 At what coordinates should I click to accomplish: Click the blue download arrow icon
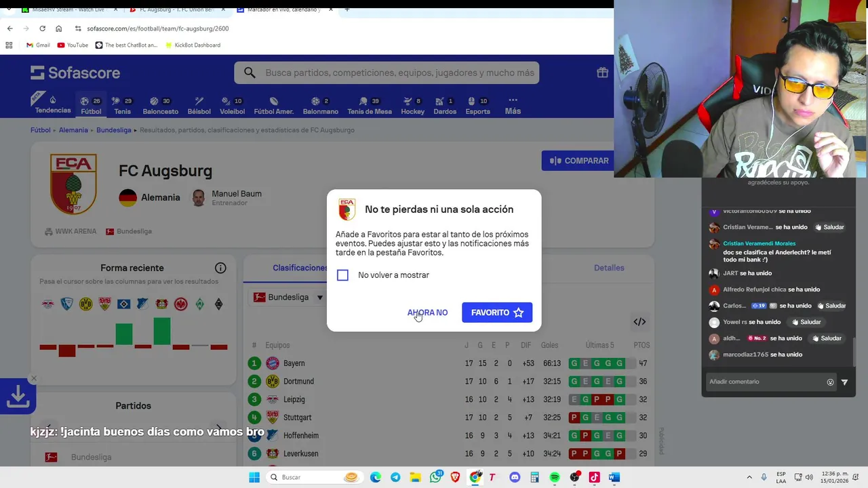tap(18, 396)
